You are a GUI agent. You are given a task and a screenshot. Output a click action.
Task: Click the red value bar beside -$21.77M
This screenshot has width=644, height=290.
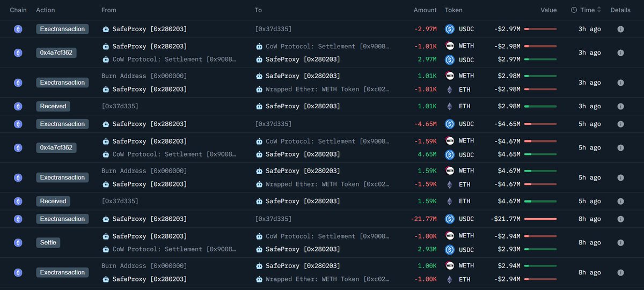[540, 219]
